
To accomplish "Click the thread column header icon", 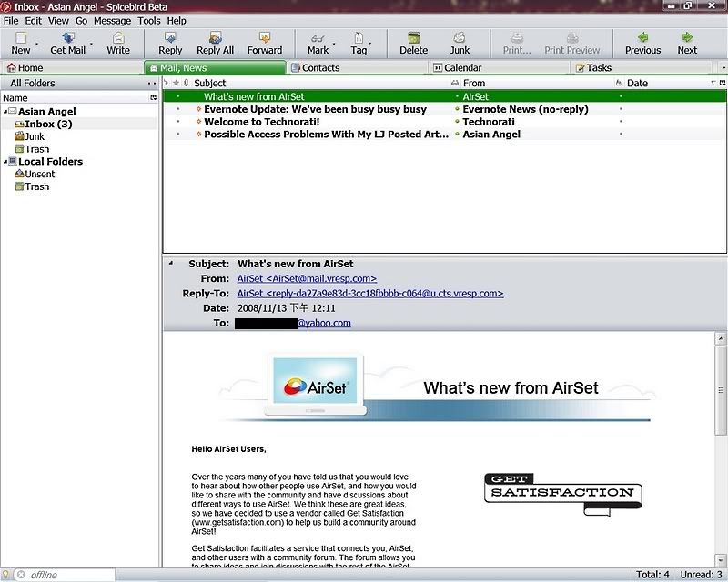I will pyautogui.click(x=167, y=83).
